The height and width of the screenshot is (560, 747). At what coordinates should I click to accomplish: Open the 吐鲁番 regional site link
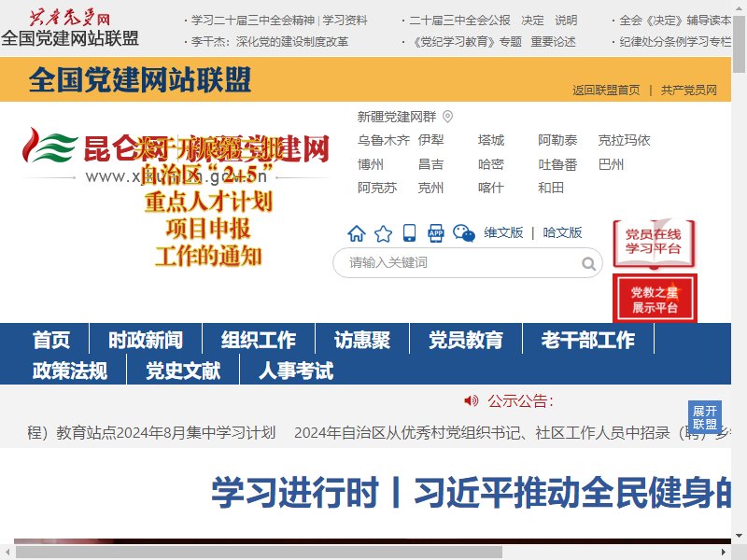(557, 165)
